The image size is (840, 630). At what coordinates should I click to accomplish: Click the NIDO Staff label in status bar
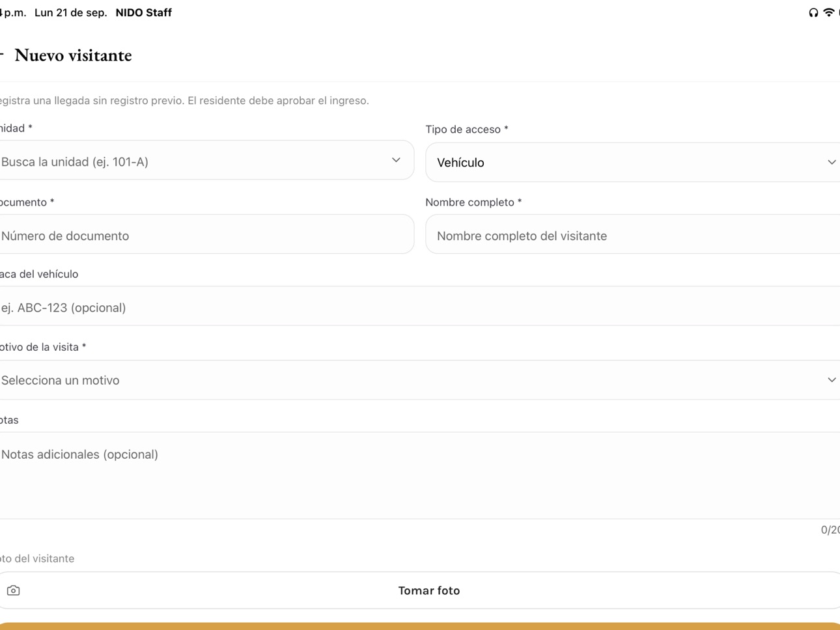144,12
